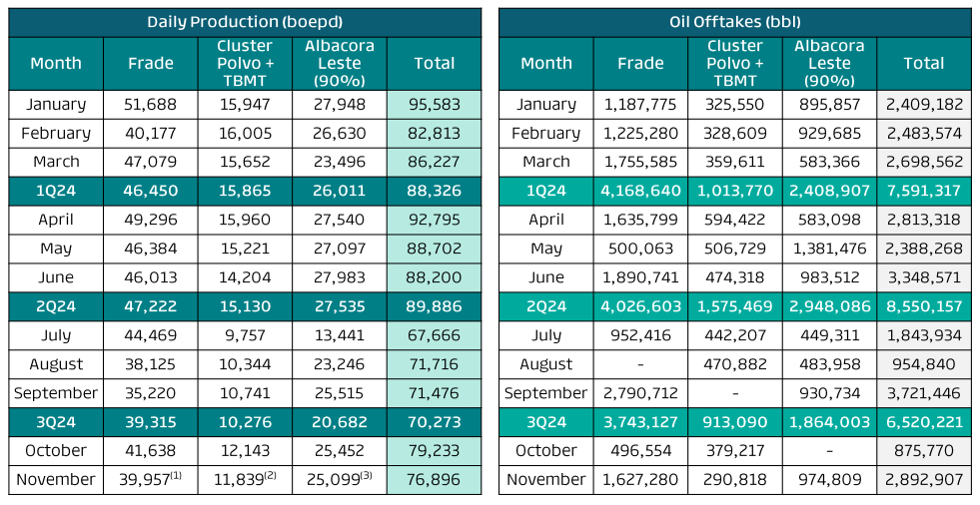This screenshot has height=505, width=980.
Task: Click the November total offtakes cell 2,892,907
Action: coord(923,480)
